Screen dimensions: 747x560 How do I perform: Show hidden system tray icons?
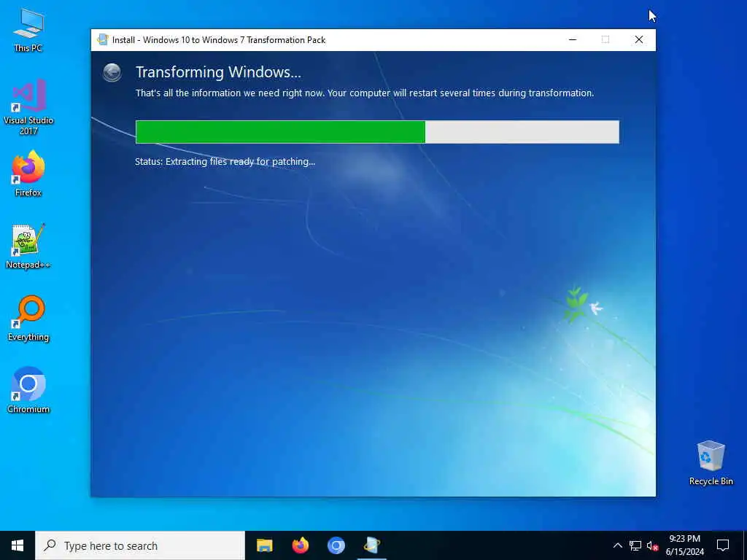point(617,545)
